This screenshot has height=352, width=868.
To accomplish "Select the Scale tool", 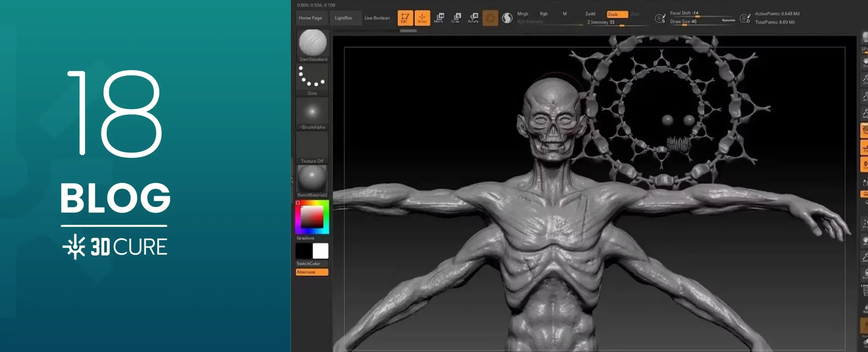I will point(456,19).
